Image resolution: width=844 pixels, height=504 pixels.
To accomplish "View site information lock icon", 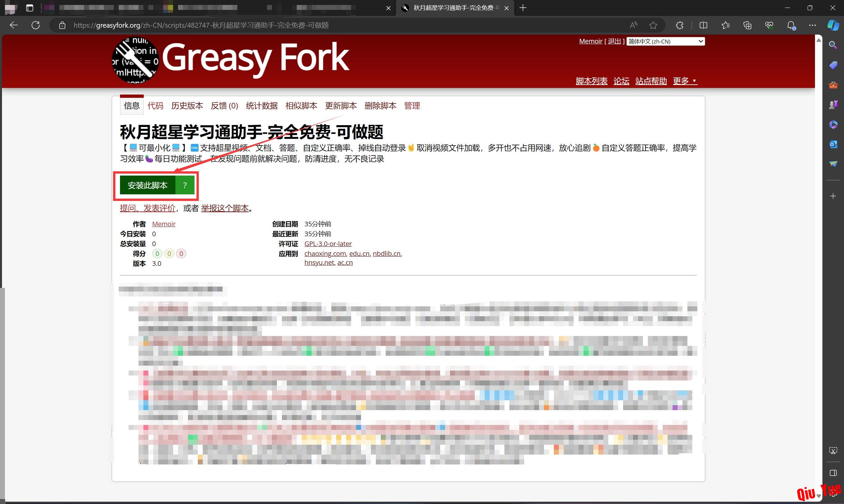I will [62, 25].
